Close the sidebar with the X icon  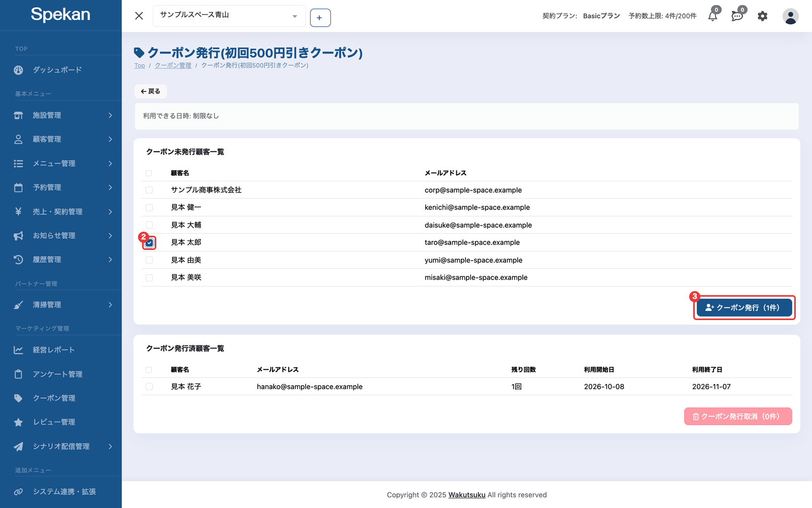139,16
